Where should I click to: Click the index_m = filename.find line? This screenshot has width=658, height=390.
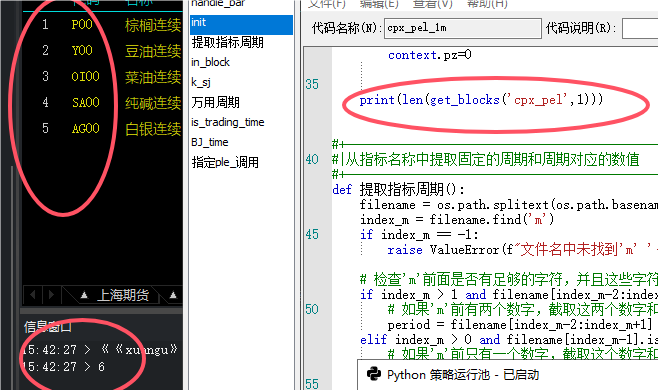click(457, 220)
